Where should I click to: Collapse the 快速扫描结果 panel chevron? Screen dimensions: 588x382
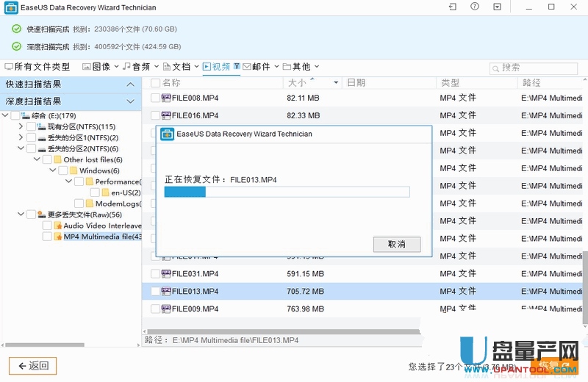pyautogui.click(x=130, y=84)
